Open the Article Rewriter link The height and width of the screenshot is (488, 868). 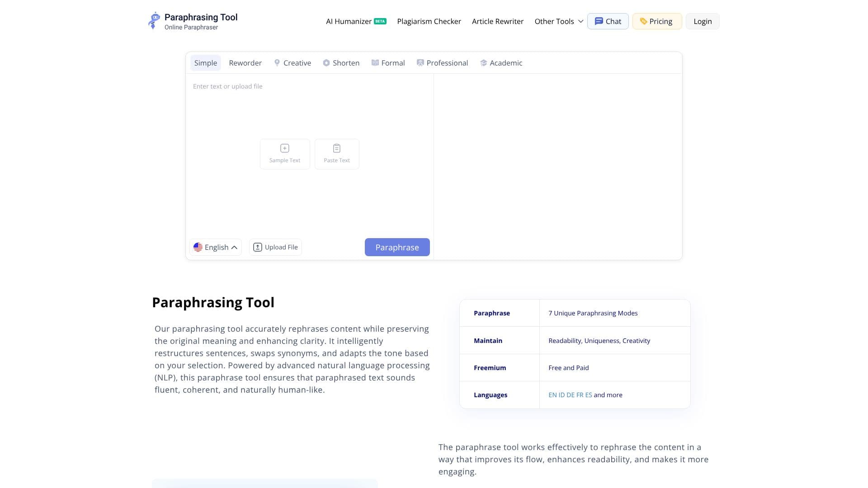(x=498, y=21)
